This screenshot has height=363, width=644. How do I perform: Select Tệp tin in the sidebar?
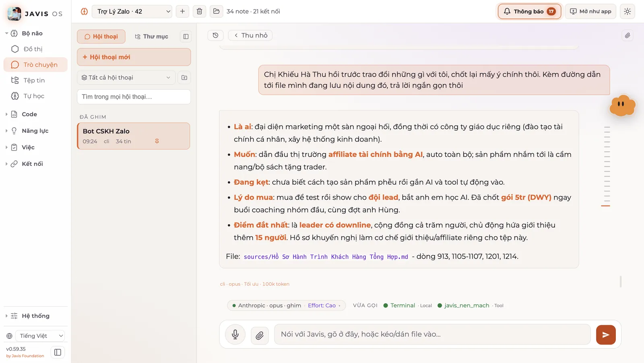point(34,80)
